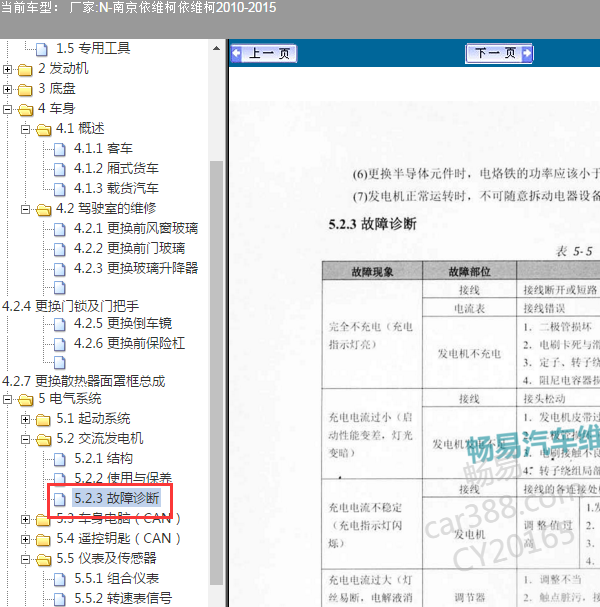The image size is (600, 607).
Task: Open the 5.5.2 转速表信号 page
Action: [123, 598]
